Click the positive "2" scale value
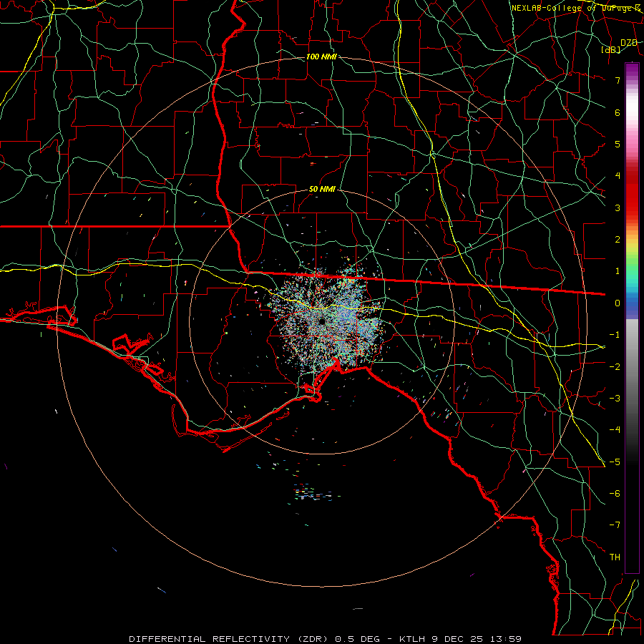Viewport: 644px width, 644px height. [618, 240]
